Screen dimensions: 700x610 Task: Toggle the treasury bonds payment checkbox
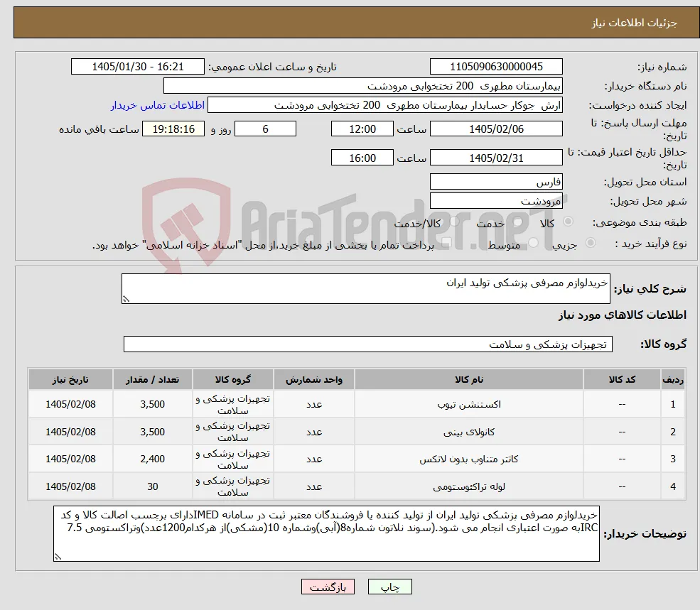coord(446,243)
